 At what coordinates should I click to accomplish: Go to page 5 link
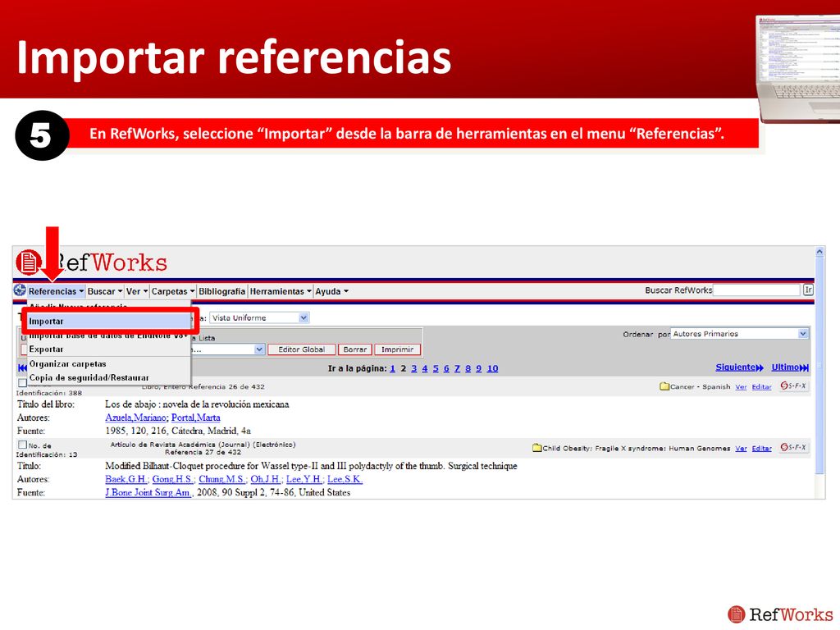click(x=436, y=368)
